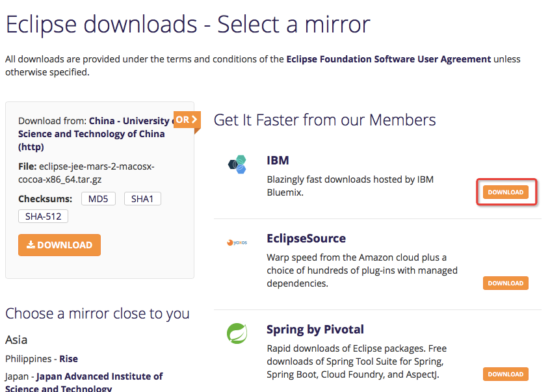The image size is (550, 392).
Task: Click the China University mirror name
Action: tap(91, 134)
